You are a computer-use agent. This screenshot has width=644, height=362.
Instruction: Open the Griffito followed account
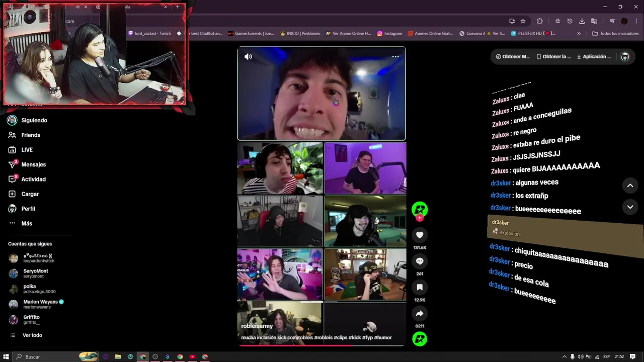click(25, 320)
